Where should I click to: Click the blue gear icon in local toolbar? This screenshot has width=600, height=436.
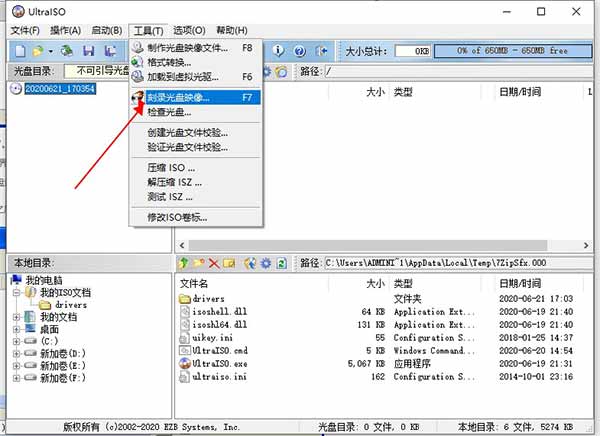[266, 263]
